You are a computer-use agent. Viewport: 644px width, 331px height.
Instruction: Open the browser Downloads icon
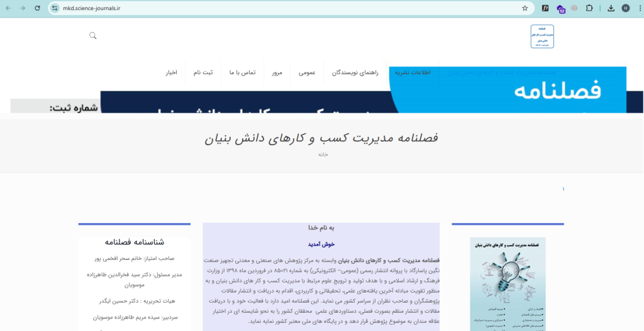pyautogui.click(x=611, y=8)
